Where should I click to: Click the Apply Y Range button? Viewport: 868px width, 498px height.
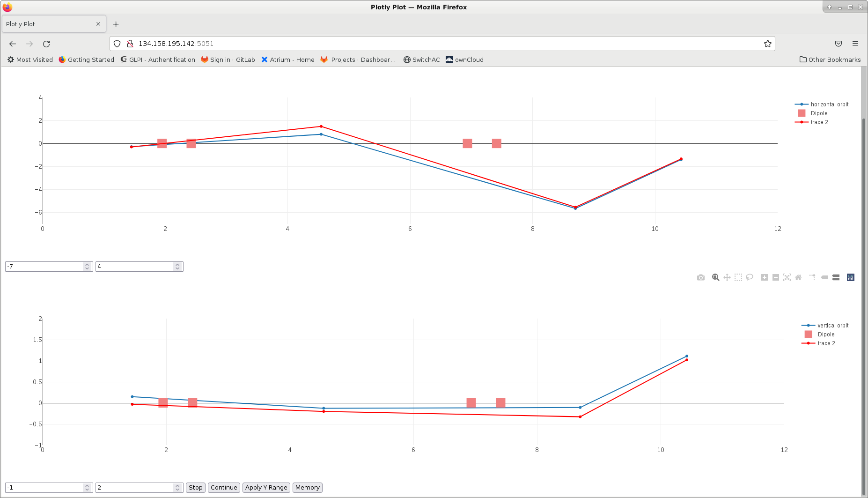[266, 487]
